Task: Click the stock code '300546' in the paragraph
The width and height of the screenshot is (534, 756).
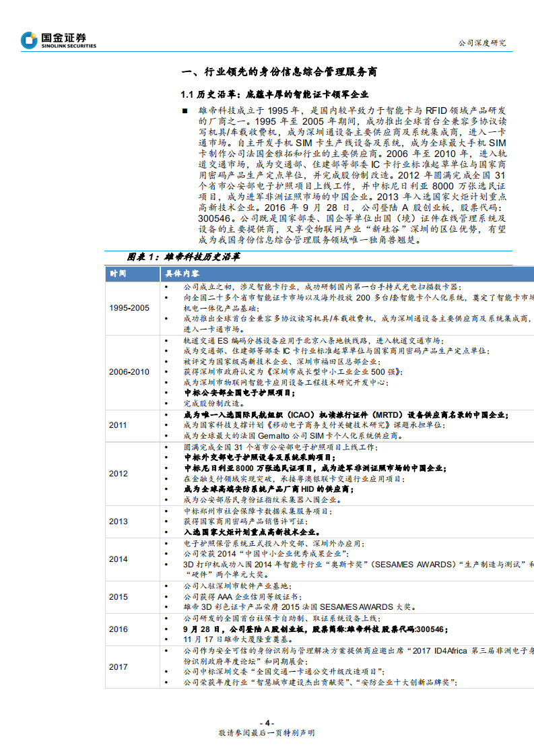Action: [x=214, y=218]
